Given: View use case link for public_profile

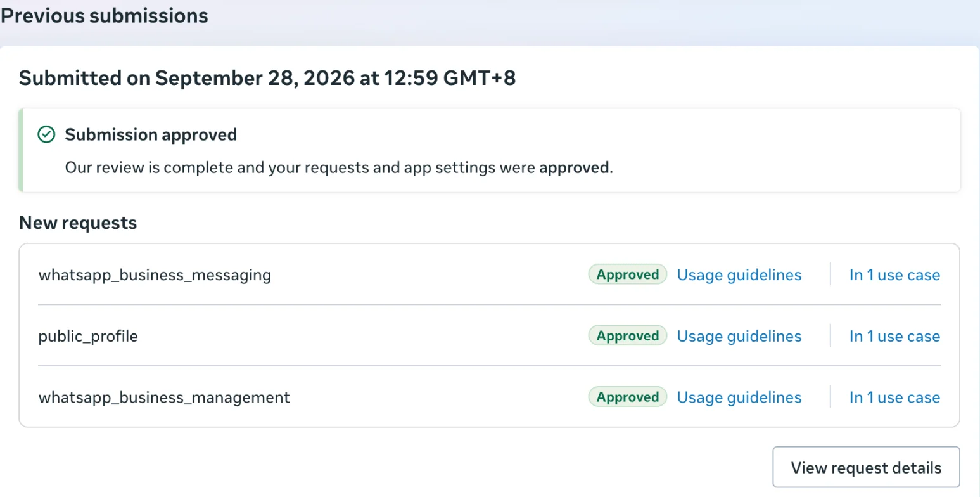Looking at the screenshot, I should pyautogui.click(x=894, y=336).
